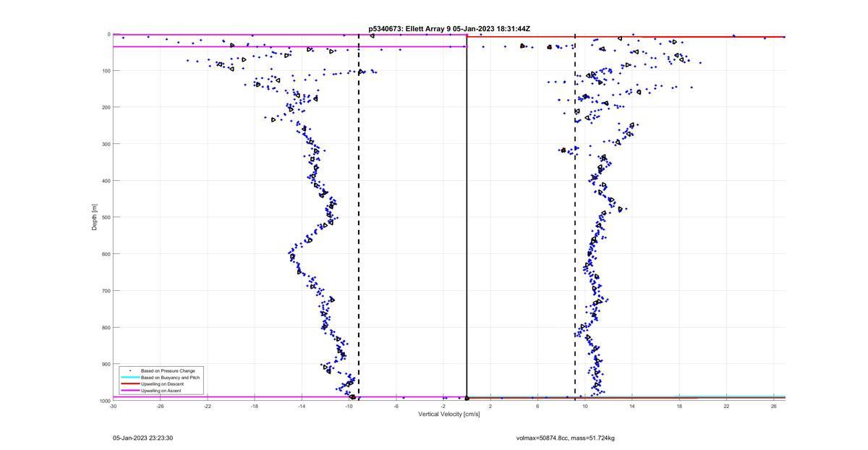Click the x-axis tick label '26'
Image resolution: width=868 pixels, height=450 pixels.
tap(773, 407)
